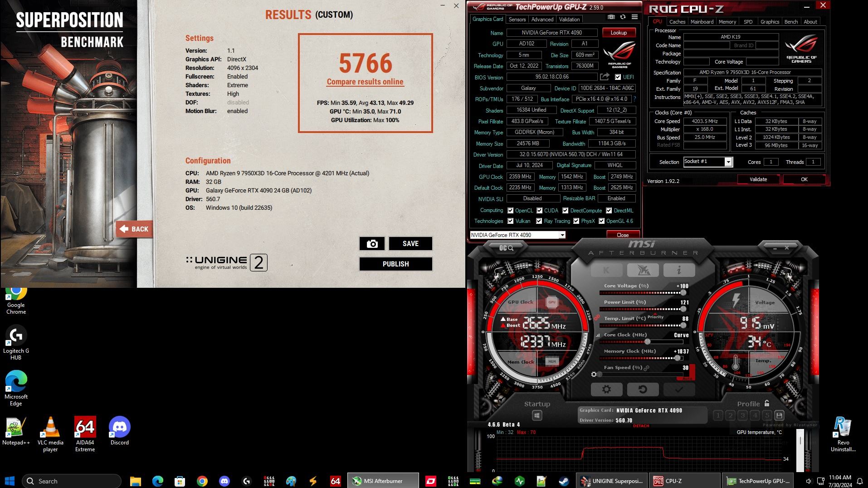This screenshot has height=488, width=868.
Task: Toggle the OpenGL 4.6 checkbox
Action: (x=602, y=221)
